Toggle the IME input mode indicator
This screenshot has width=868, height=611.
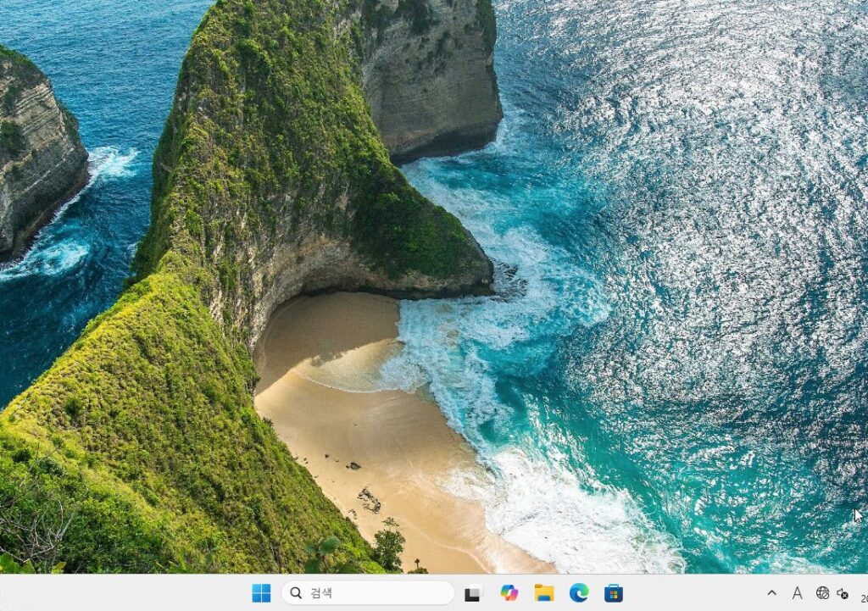tap(797, 593)
